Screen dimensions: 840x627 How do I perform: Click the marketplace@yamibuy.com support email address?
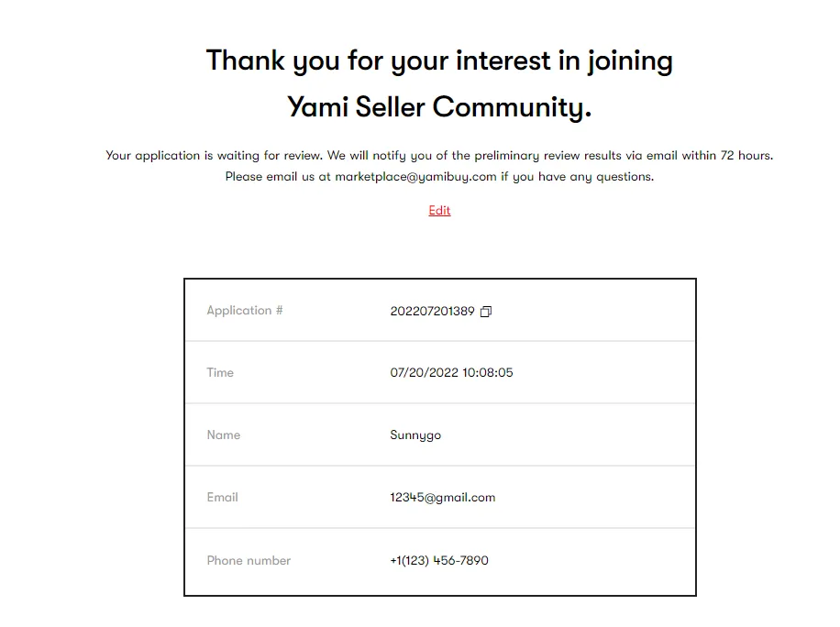click(415, 177)
